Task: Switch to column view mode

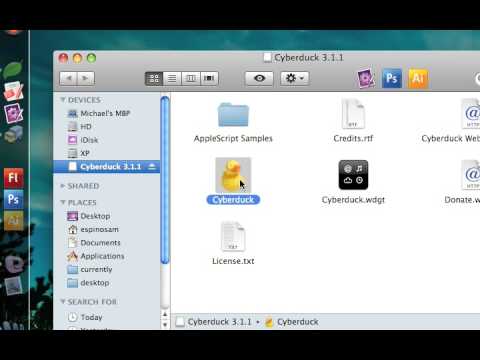Action: coord(191,78)
